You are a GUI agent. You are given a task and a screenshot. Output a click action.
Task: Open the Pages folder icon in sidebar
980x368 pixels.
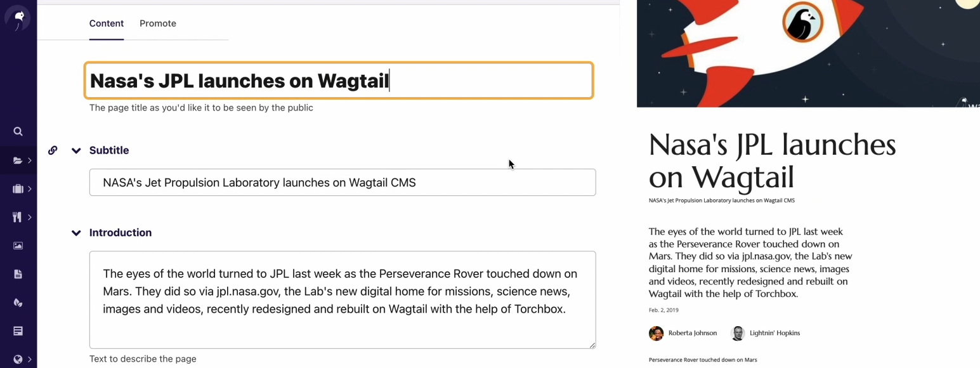tap(18, 161)
